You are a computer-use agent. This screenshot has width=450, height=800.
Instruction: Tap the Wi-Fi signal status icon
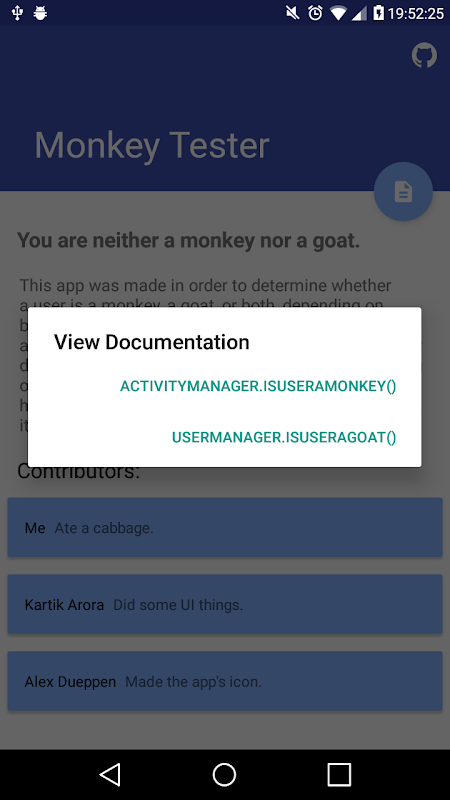tap(338, 13)
